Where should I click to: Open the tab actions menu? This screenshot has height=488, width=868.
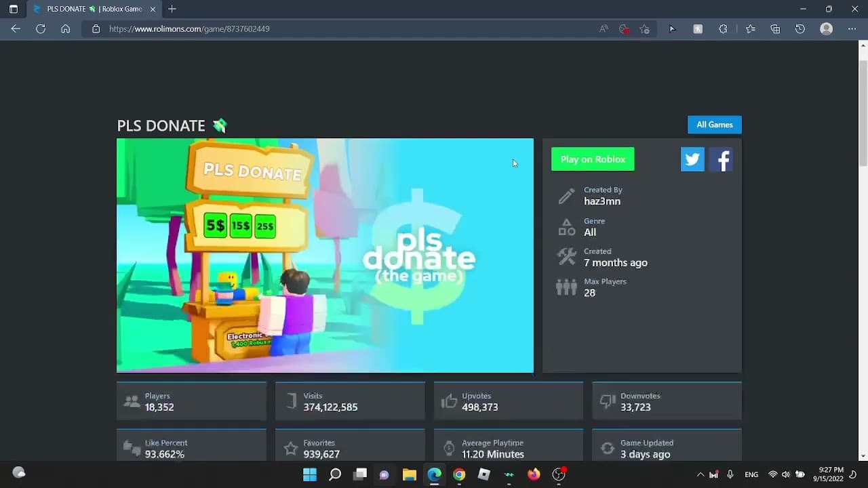(x=13, y=9)
